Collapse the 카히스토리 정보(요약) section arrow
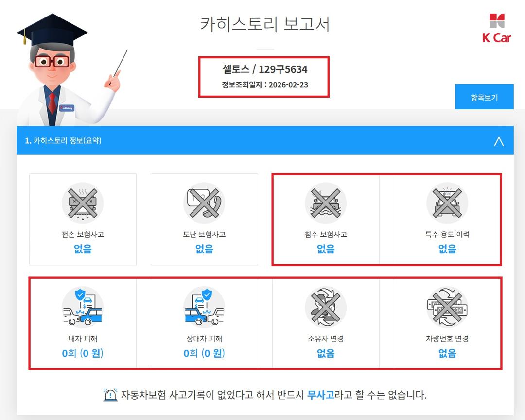This screenshot has width=525, height=420. pyautogui.click(x=499, y=141)
